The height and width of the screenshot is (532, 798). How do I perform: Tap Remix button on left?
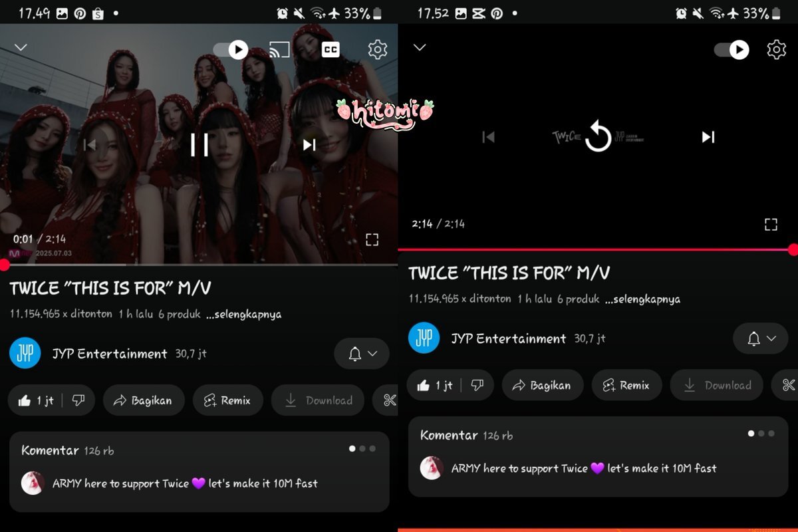(228, 400)
